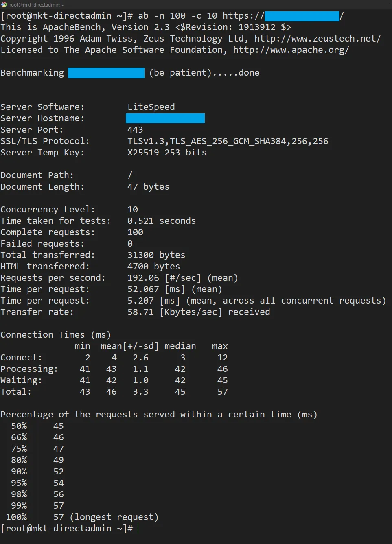Click the 'TLSv1.3,TLS_AES_256_GCM_SHA384,256,256' value

click(x=228, y=141)
